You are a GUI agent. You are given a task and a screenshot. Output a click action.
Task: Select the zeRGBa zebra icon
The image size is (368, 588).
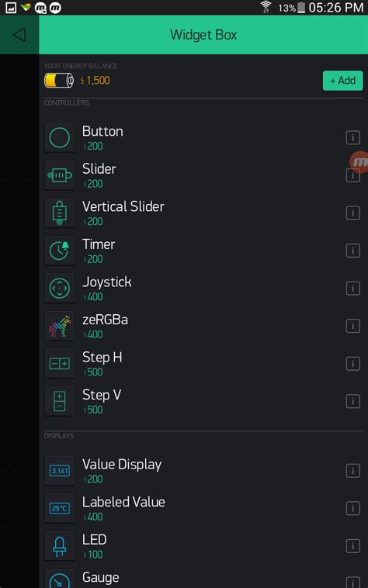(x=60, y=326)
